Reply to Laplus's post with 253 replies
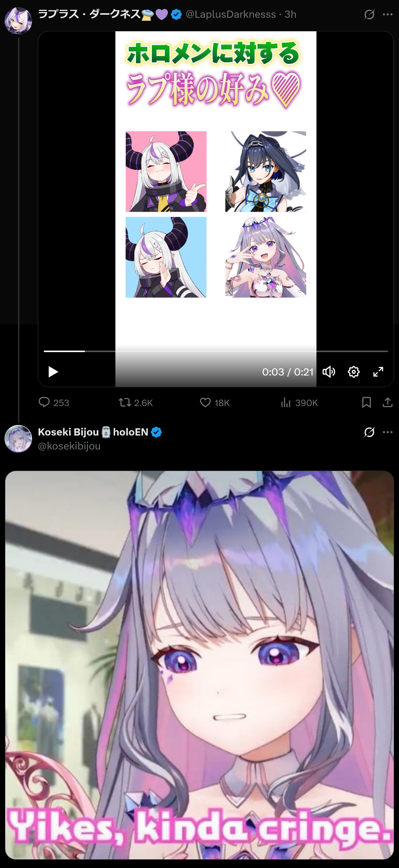The width and height of the screenshot is (399, 868). [x=54, y=403]
